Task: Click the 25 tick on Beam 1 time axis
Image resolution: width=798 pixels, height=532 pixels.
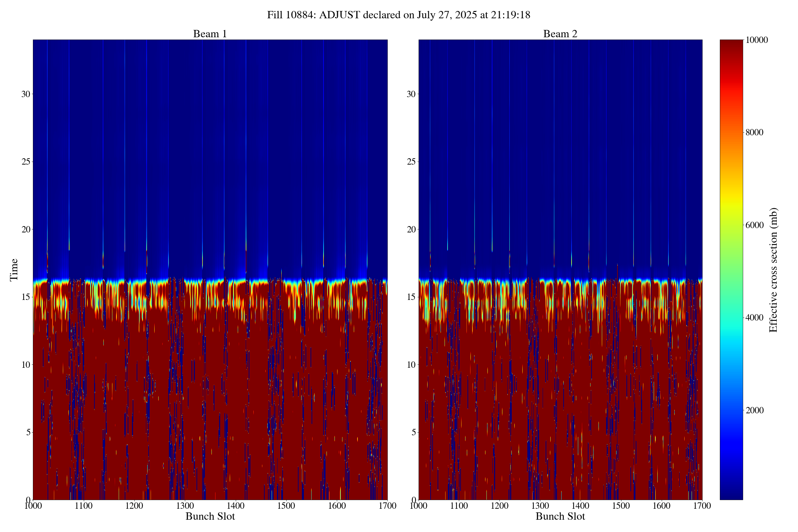Action: coord(26,162)
